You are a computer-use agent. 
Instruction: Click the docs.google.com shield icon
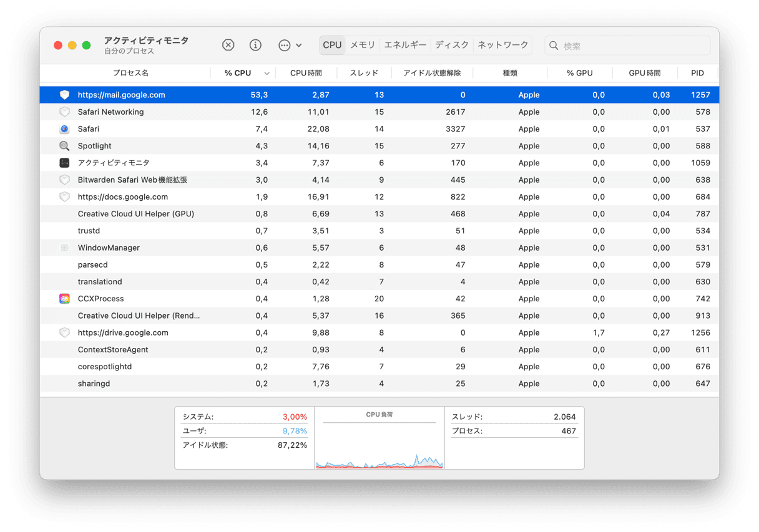click(x=64, y=196)
